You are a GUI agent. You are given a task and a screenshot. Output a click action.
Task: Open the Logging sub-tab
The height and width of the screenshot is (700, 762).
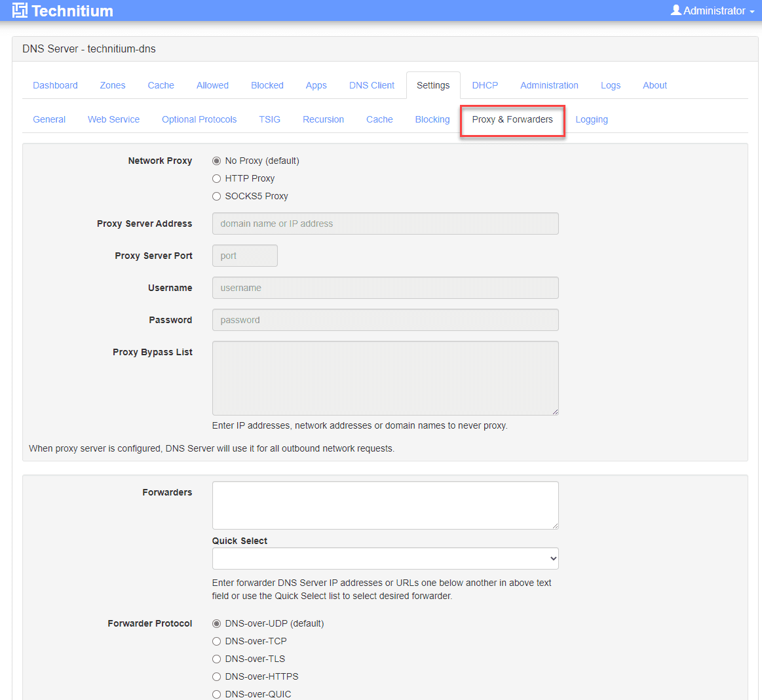click(592, 119)
